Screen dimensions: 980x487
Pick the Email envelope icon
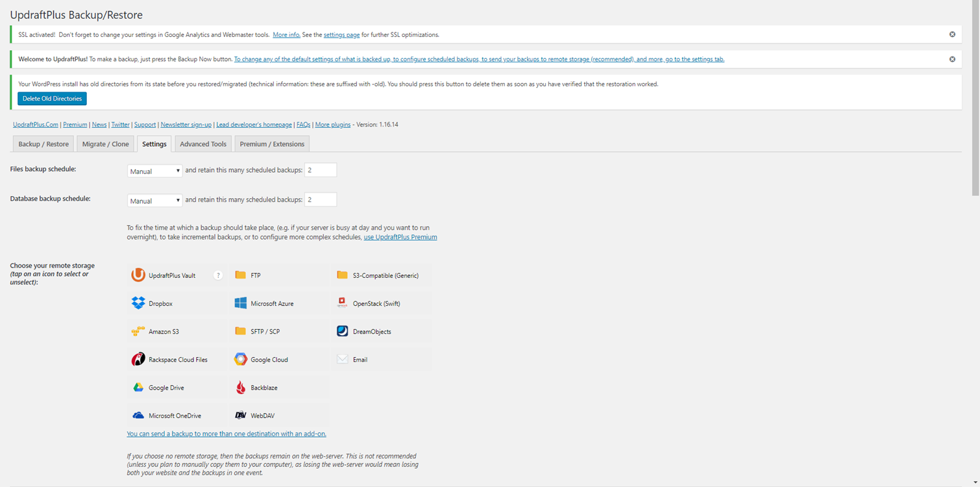342,359
